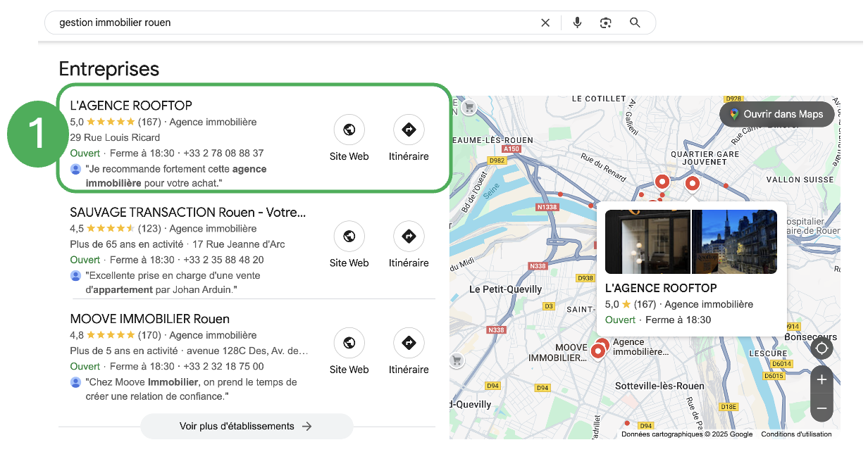Run the search with the magnifier icon
Viewport: 868px width, 459px height.
(x=635, y=23)
